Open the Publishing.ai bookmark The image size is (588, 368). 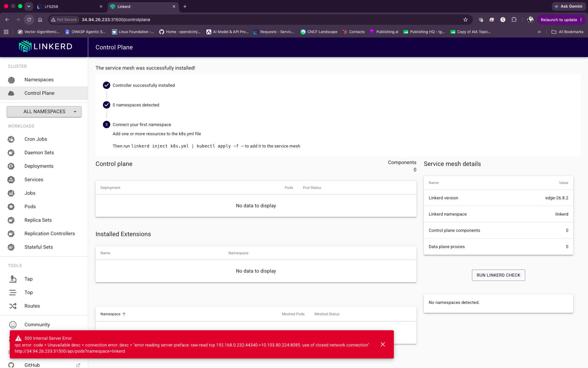[x=384, y=32]
